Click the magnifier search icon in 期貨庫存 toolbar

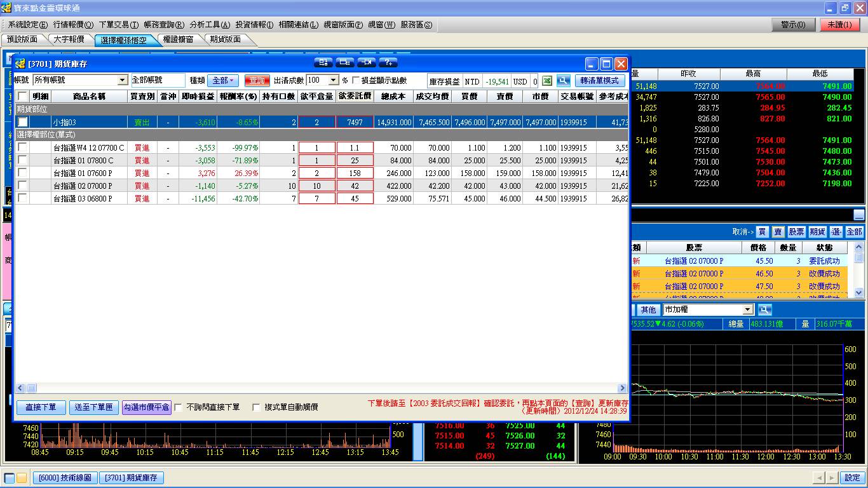(x=563, y=81)
